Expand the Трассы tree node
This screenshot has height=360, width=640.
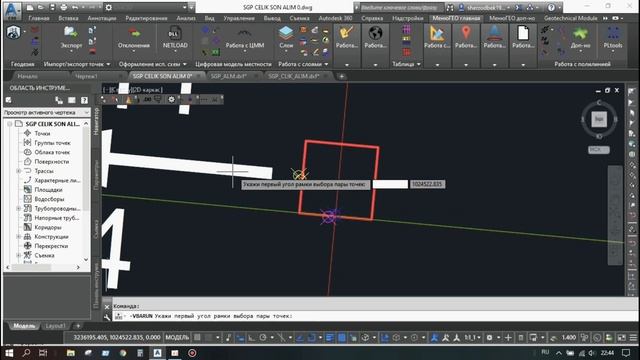[x=19, y=171]
